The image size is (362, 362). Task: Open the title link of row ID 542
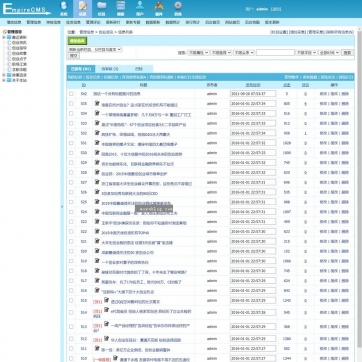tap(117, 94)
